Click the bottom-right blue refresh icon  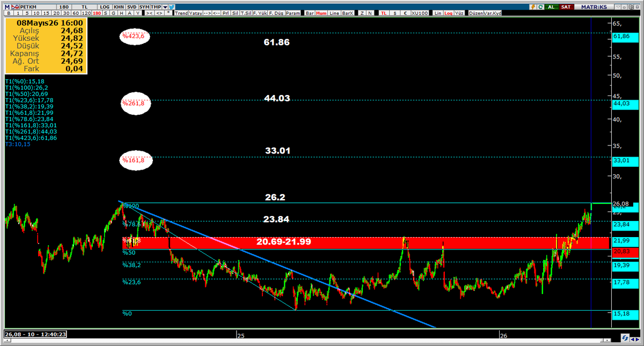(624, 338)
